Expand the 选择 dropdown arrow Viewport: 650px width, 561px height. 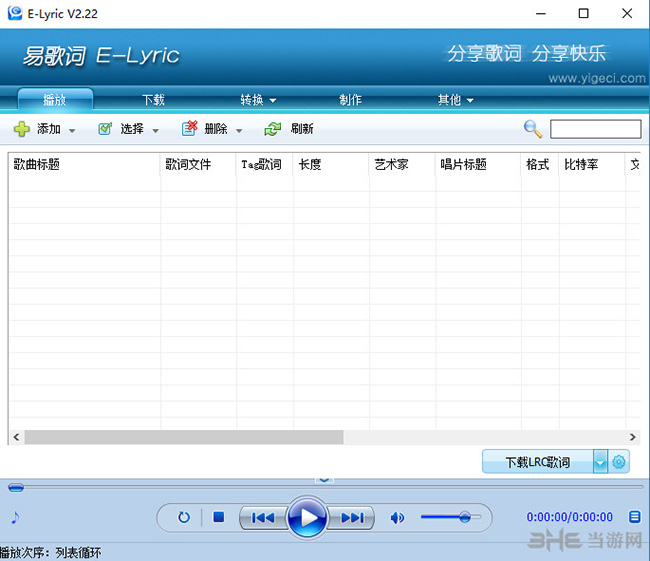pos(155,131)
